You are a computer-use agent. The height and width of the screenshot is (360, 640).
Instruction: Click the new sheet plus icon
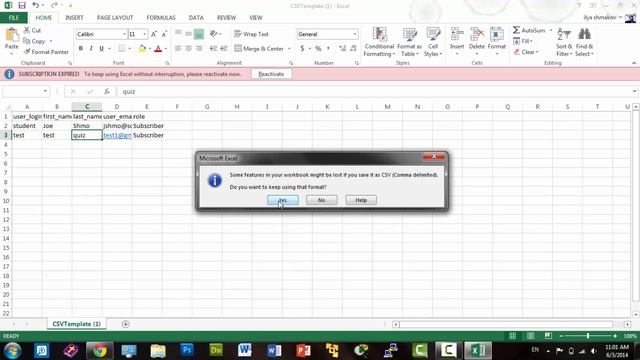coord(126,324)
